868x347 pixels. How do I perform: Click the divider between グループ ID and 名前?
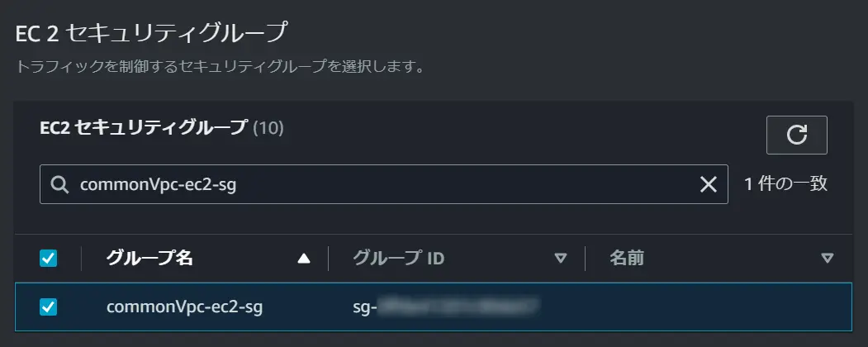585,259
